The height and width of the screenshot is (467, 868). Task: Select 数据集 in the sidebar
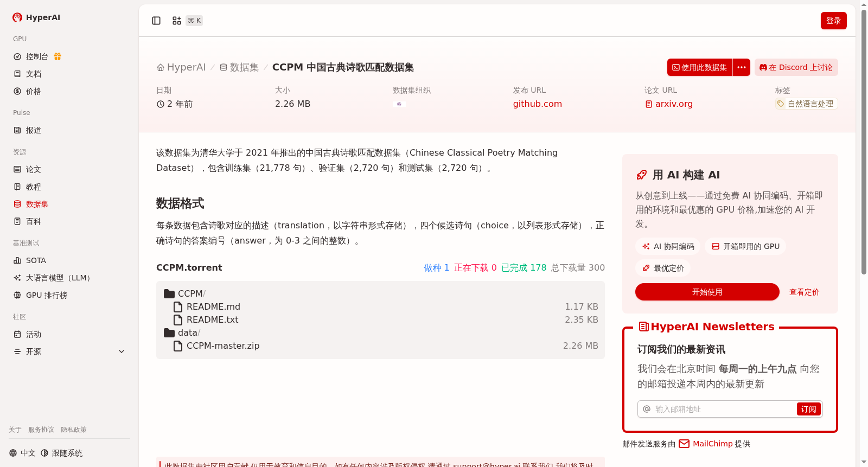click(37, 204)
